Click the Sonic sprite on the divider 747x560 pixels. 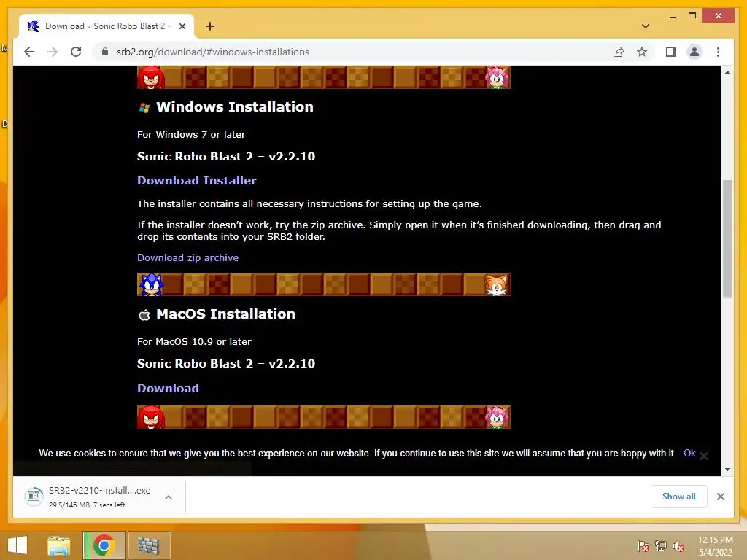coord(151,284)
